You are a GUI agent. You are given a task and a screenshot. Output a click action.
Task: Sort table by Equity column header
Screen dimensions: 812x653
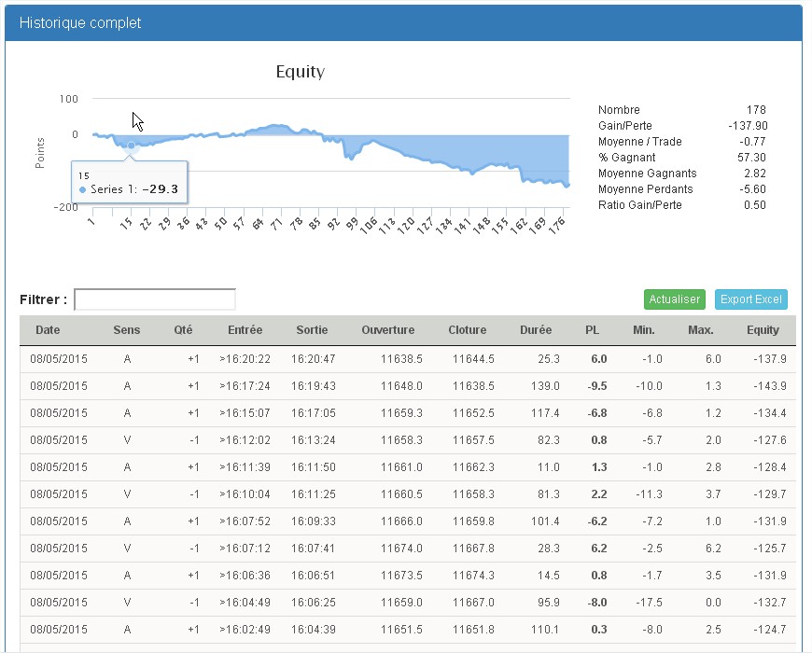763,330
